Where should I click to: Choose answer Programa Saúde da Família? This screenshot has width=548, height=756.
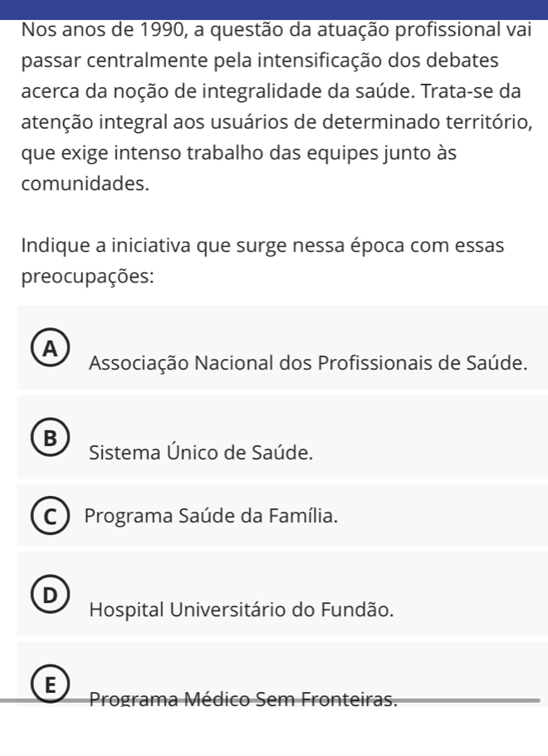pos(211,516)
